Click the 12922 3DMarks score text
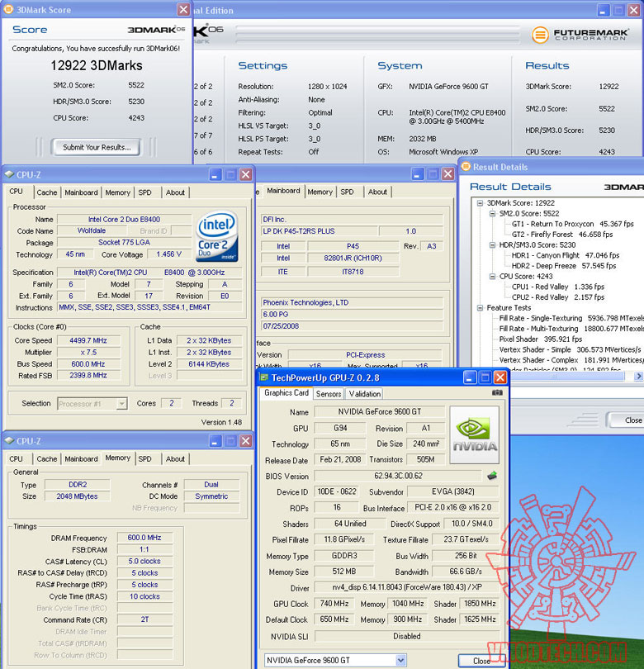Image resolution: width=644 pixels, height=669 pixels. [97, 65]
